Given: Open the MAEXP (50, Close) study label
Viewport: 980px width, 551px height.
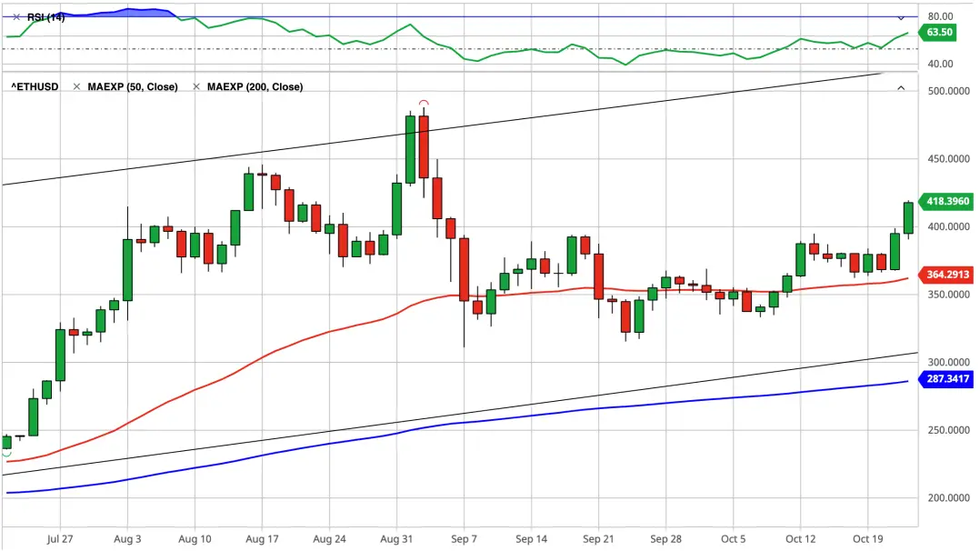Looking at the screenshot, I should [133, 87].
